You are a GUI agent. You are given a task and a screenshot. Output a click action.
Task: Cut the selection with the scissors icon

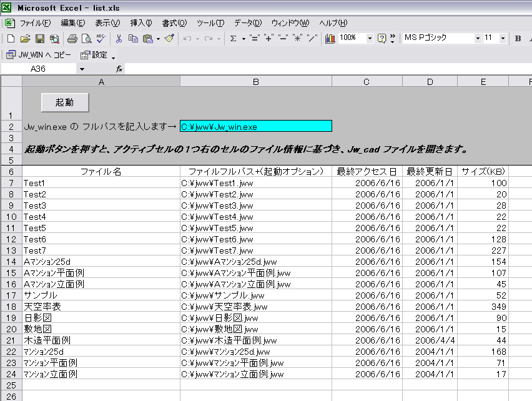[119, 39]
